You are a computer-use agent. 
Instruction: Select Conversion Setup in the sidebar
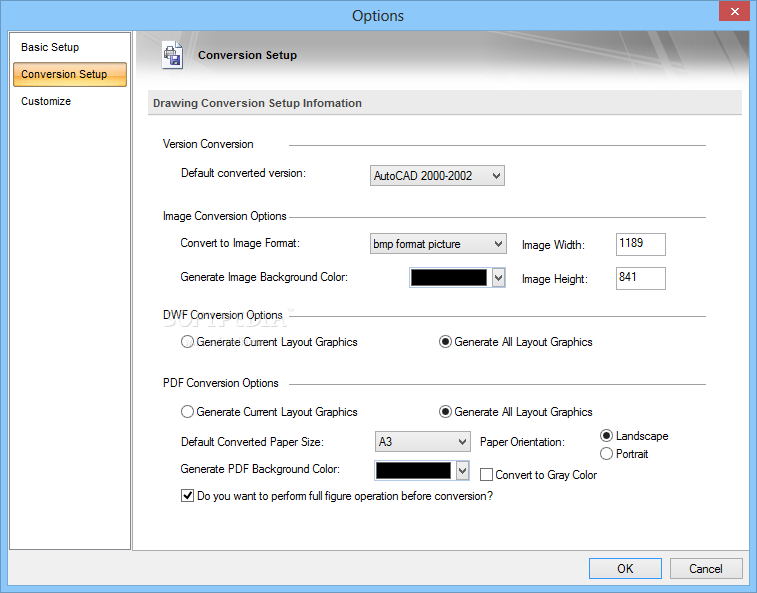pyautogui.click(x=70, y=74)
